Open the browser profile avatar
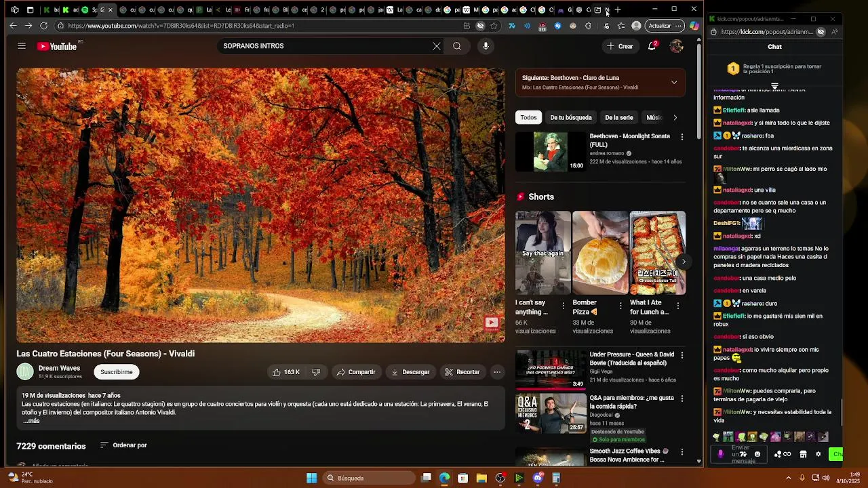 coord(636,26)
